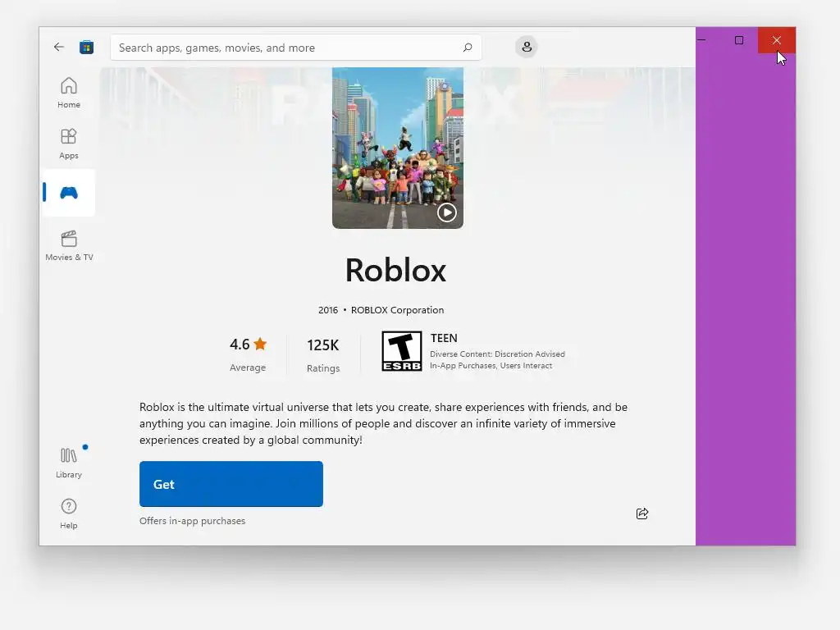This screenshot has width=840, height=630.
Task: Click the ROBLOX Corporation publisher link
Action: point(397,310)
